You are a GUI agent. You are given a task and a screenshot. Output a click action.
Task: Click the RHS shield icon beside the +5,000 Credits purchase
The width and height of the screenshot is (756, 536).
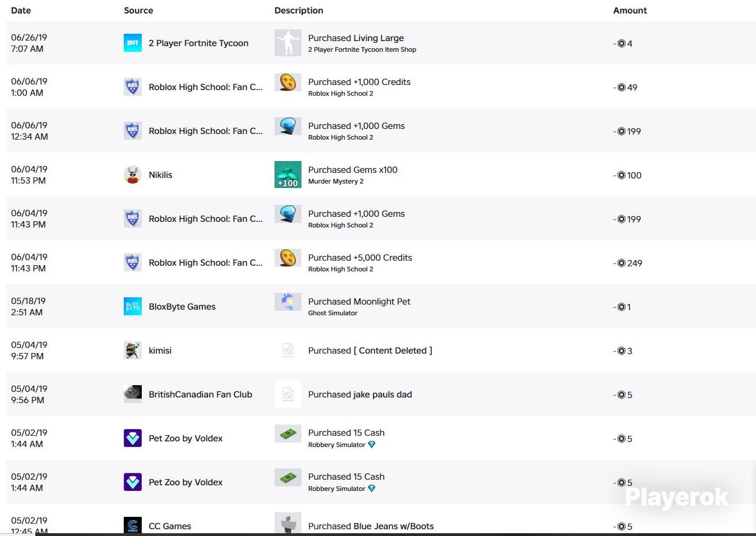point(133,262)
